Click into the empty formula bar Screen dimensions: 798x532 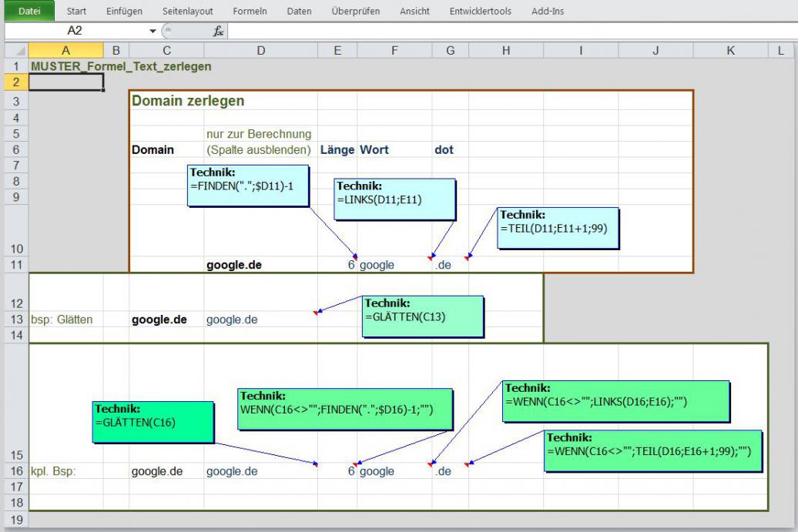point(512,31)
